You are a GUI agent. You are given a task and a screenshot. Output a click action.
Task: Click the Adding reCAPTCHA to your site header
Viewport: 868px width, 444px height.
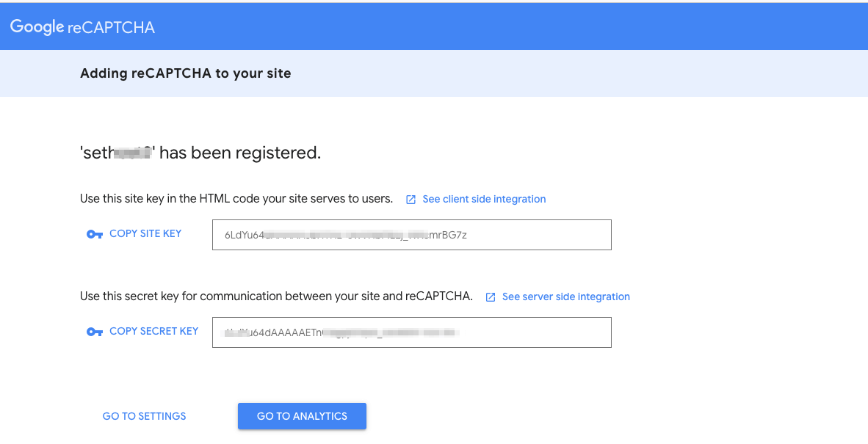(185, 73)
